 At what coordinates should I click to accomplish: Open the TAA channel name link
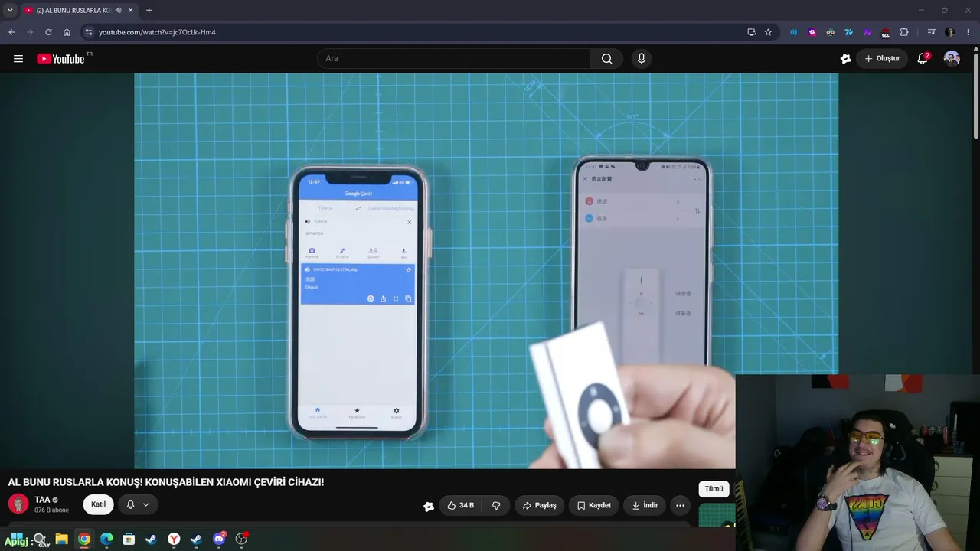42,500
